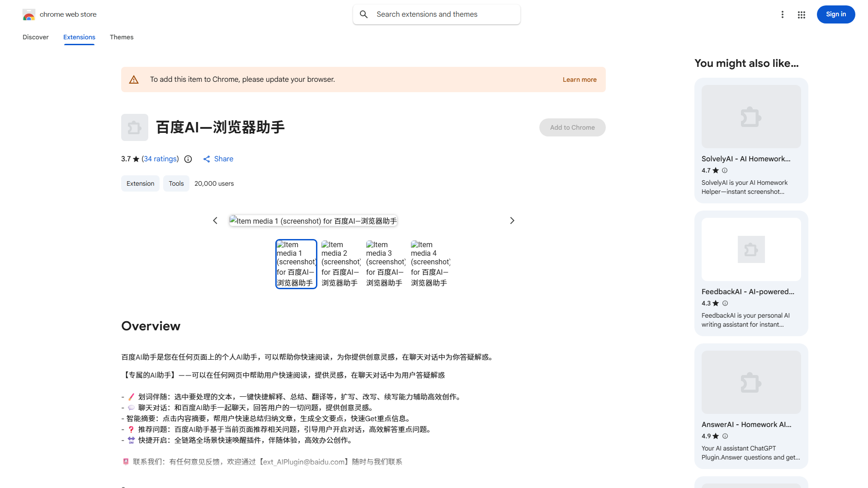Click the info icon beside FeedbackAI rating
The width and height of the screenshot is (868, 488).
click(x=725, y=303)
